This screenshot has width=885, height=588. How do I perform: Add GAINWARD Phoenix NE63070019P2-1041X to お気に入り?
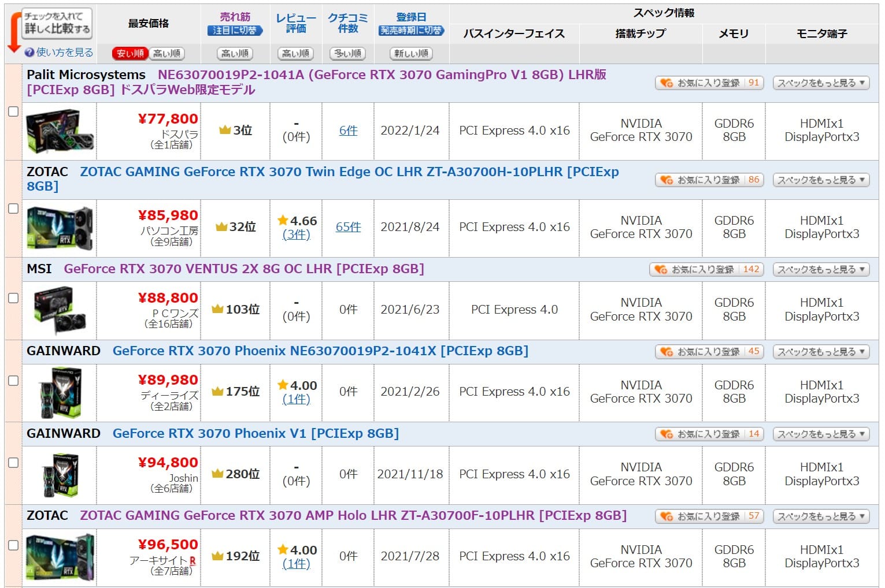(x=709, y=352)
